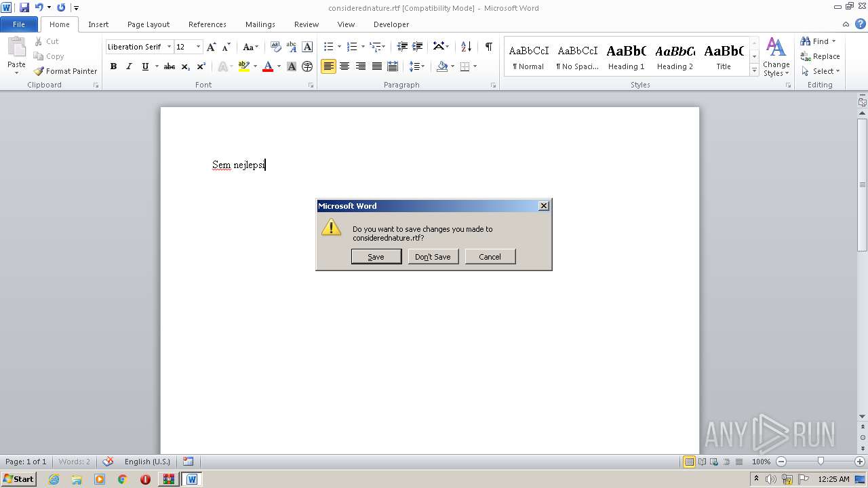Expand the Line Spacing dropdown
The height and width of the screenshot is (488, 868).
(416, 66)
